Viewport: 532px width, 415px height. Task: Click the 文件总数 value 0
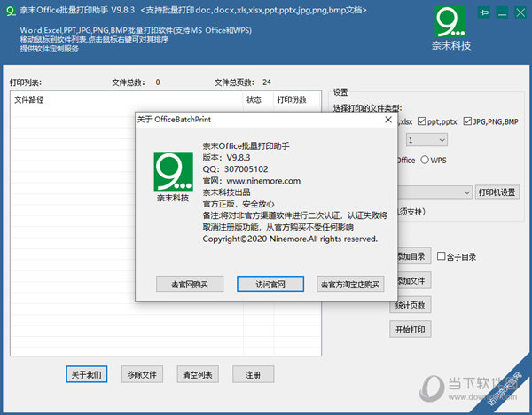(x=158, y=82)
